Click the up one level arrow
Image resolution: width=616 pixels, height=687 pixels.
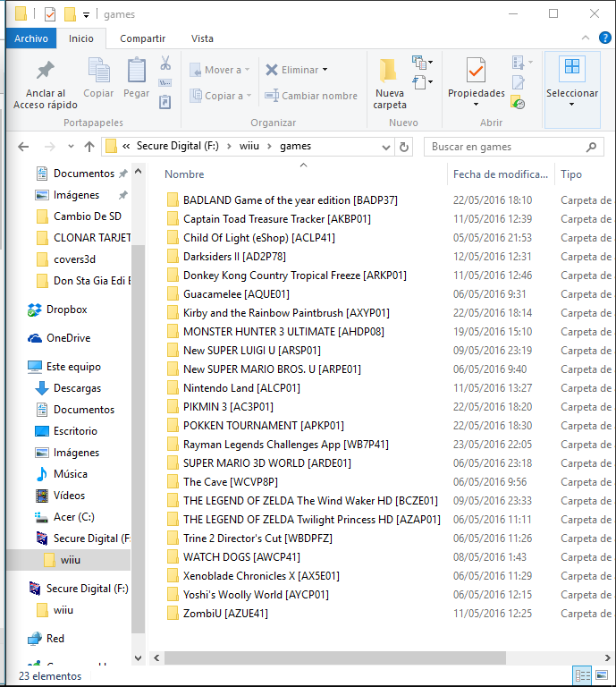[x=89, y=147]
